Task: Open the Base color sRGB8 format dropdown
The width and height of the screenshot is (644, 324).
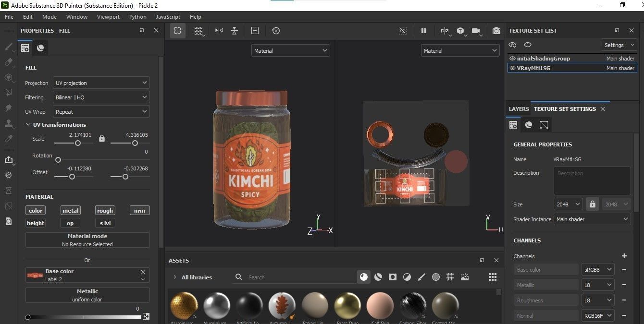Action: (598, 269)
